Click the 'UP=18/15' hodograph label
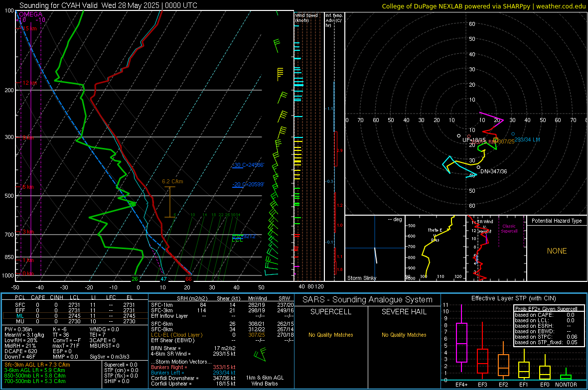Screen dimensions: 588x390 point(473,140)
